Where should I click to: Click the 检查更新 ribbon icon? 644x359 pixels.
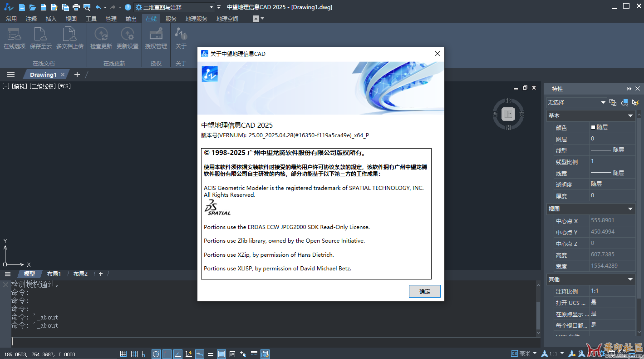pos(101,38)
